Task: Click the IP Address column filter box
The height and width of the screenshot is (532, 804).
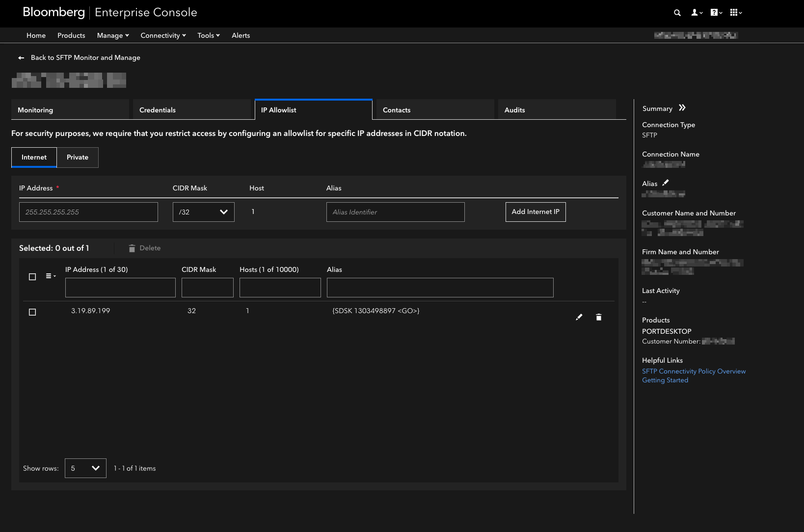Action: (120, 288)
